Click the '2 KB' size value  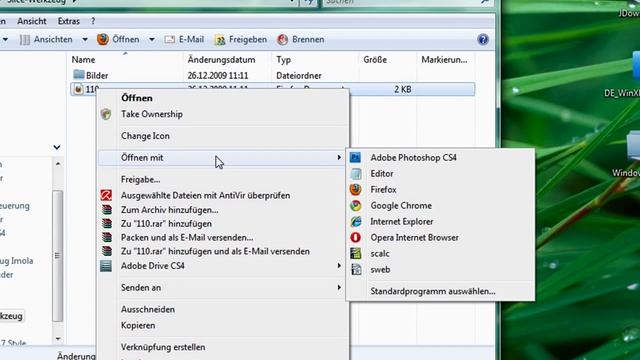(x=403, y=89)
